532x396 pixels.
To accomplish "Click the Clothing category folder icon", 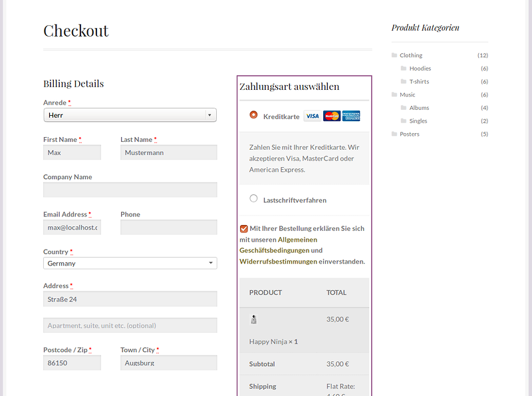I will pyautogui.click(x=394, y=55).
